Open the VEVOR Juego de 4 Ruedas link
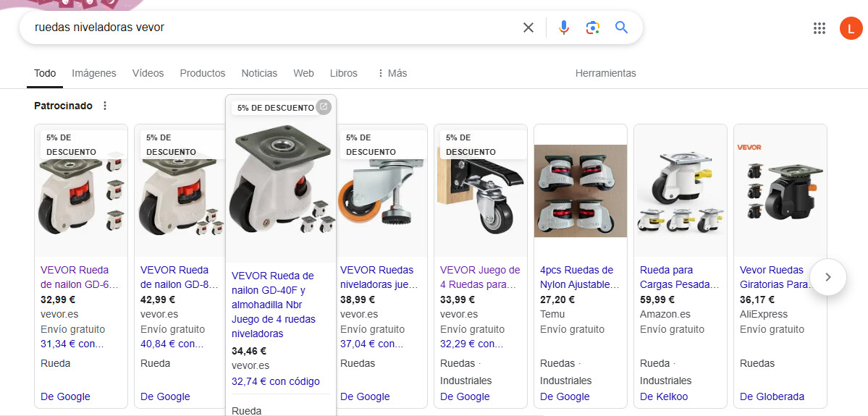This screenshot has height=416, width=868. pyautogui.click(x=480, y=277)
